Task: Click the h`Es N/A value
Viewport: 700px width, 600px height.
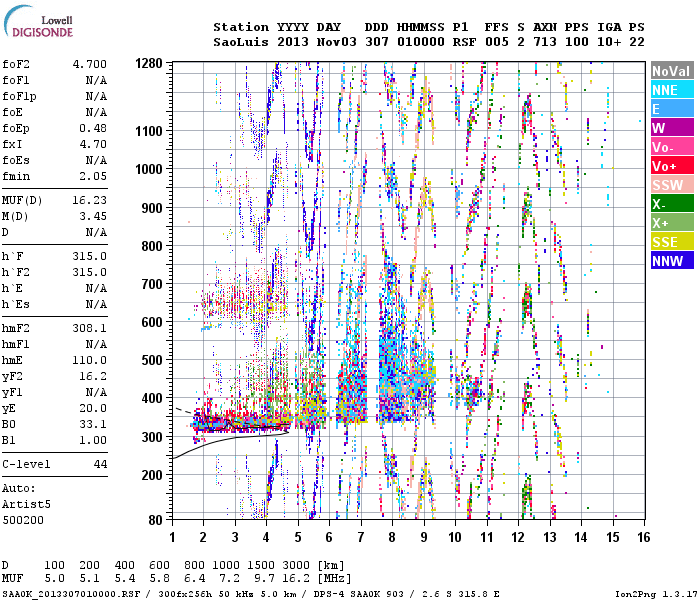Action: pyautogui.click(x=96, y=304)
